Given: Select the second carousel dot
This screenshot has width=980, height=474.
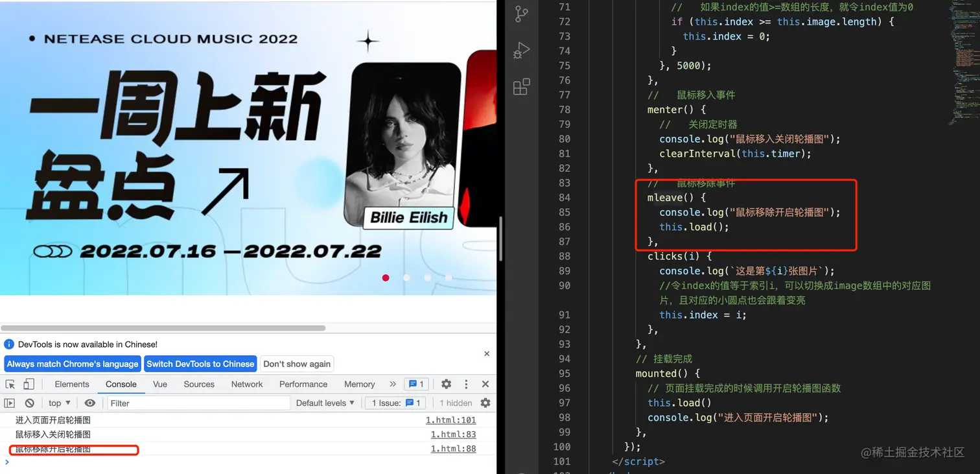Looking at the screenshot, I should (406, 278).
